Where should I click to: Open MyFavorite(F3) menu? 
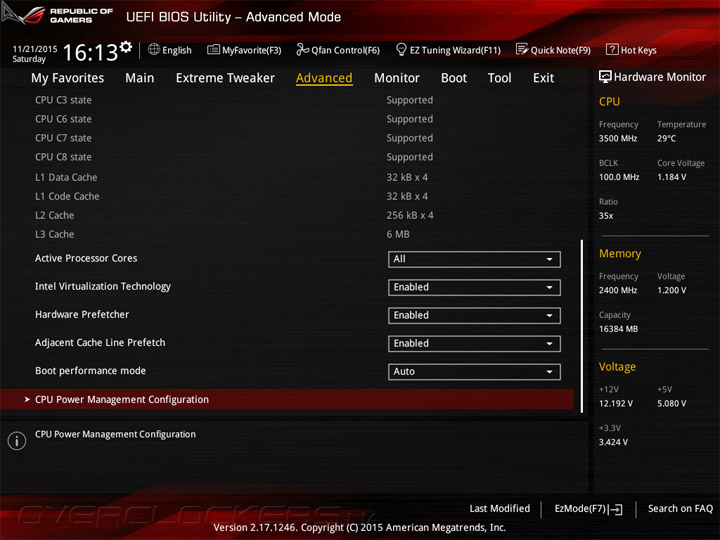(244, 50)
